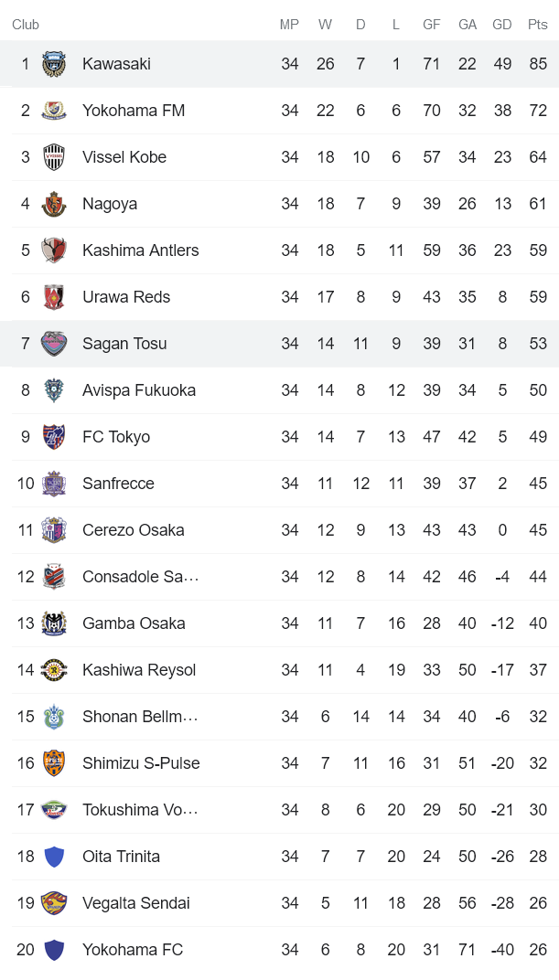Open the Sagan Tosu team link
This screenshot has width=559, height=980.
click(124, 344)
